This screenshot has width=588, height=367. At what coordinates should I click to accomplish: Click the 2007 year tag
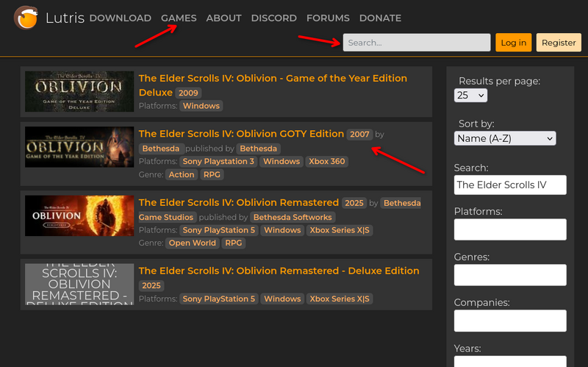(359, 135)
